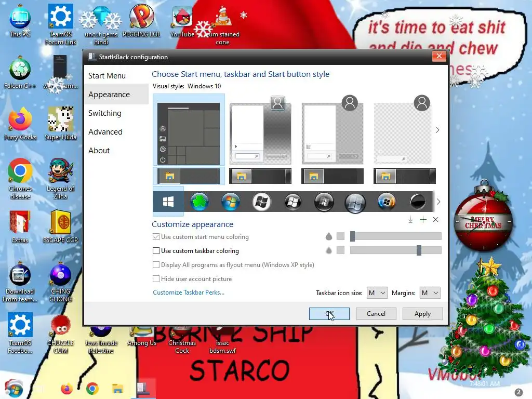This screenshot has height=399, width=532.
Task: Select the Super Hilda desktop icon
Action: click(x=60, y=124)
